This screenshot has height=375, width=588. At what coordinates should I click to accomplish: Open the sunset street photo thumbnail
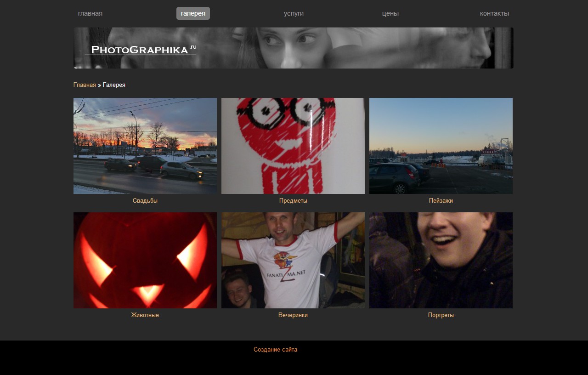point(145,146)
